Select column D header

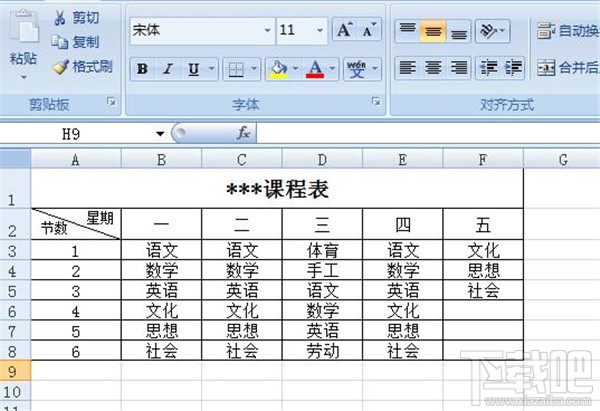tap(322, 160)
